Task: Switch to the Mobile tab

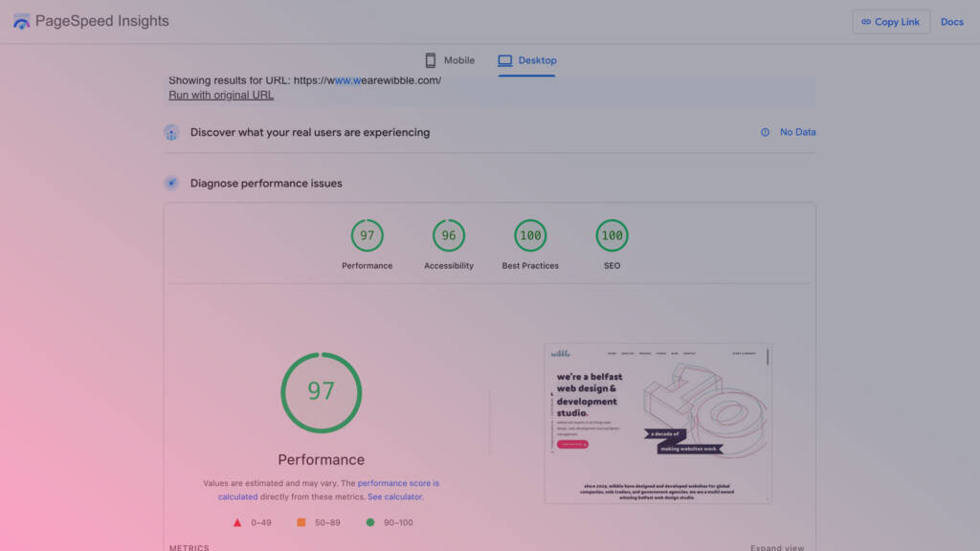Action: 449,60
